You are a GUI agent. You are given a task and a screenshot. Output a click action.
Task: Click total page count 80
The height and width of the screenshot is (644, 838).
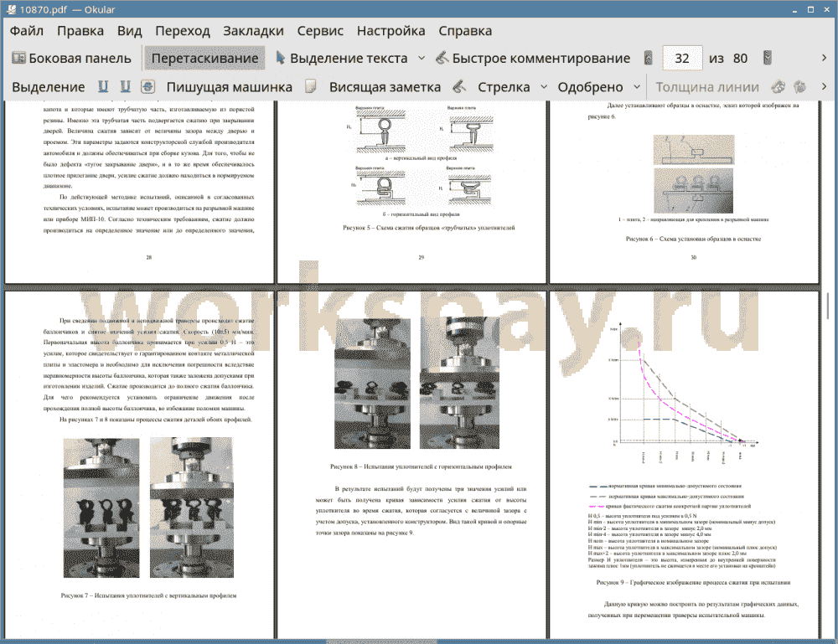(x=740, y=59)
